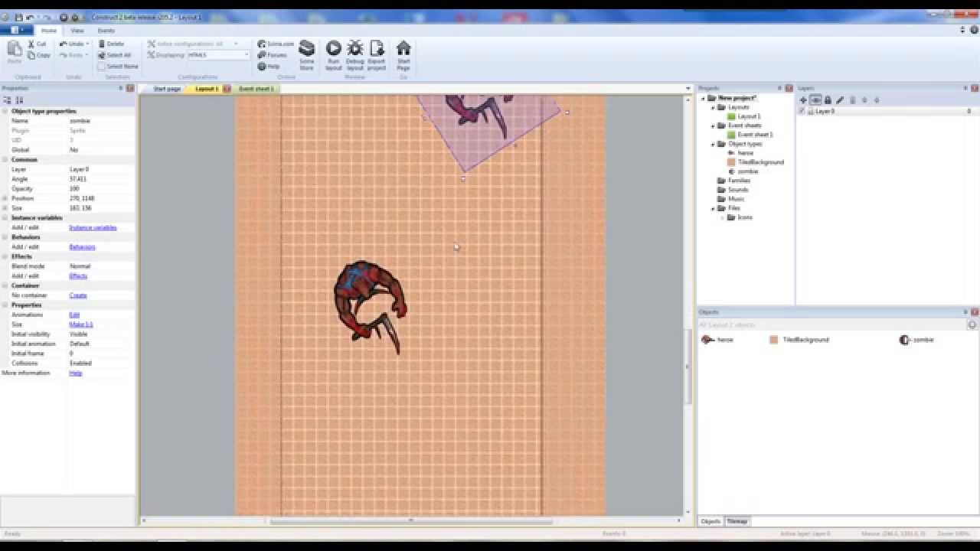
Task: Select zombie in the Objects panel
Action: pyautogui.click(x=916, y=340)
